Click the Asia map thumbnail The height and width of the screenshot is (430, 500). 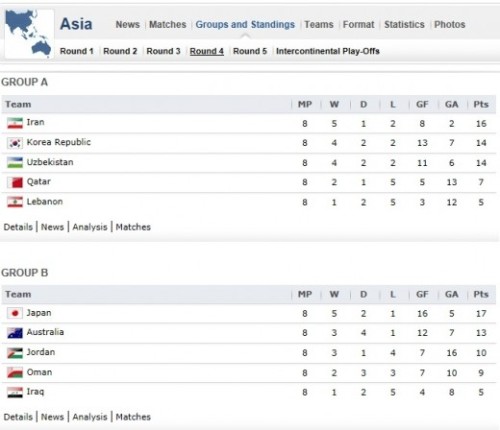pyautogui.click(x=29, y=34)
